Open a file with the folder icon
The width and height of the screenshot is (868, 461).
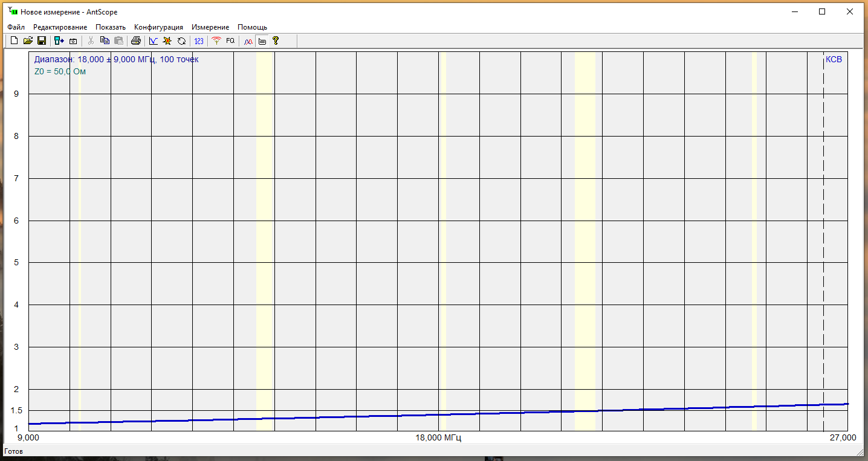[28, 41]
